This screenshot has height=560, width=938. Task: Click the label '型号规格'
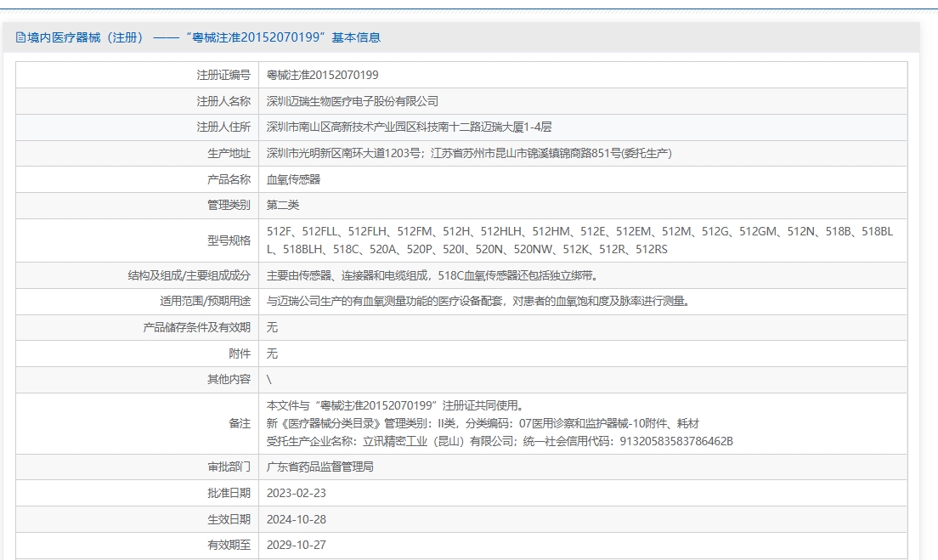pyautogui.click(x=229, y=240)
